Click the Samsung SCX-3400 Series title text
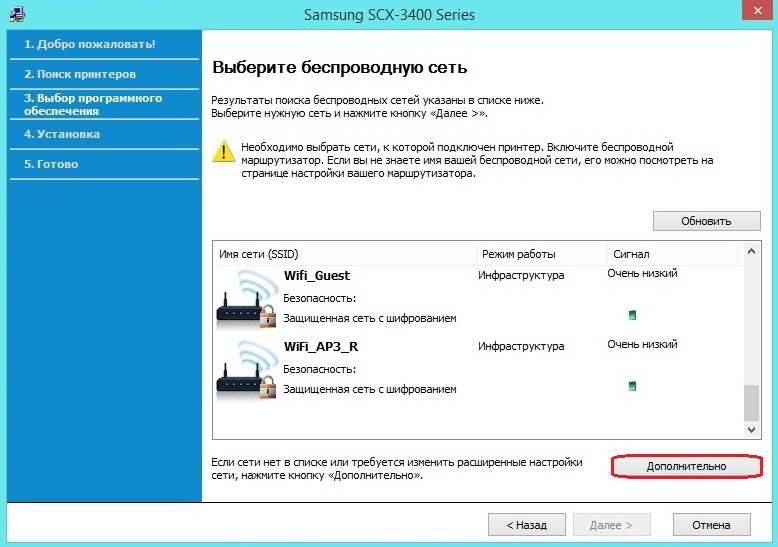Viewport: 778px width, 547px height. (389, 15)
